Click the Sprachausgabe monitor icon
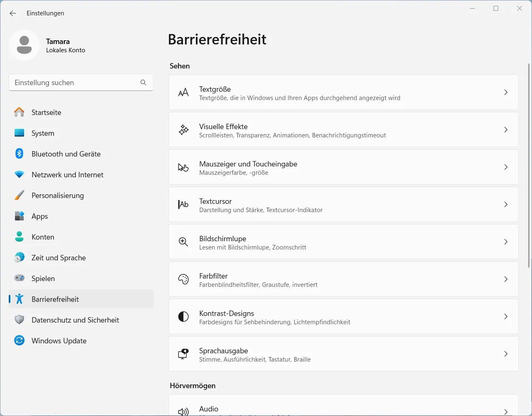This screenshot has width=532, height=416. coord(183,354)
